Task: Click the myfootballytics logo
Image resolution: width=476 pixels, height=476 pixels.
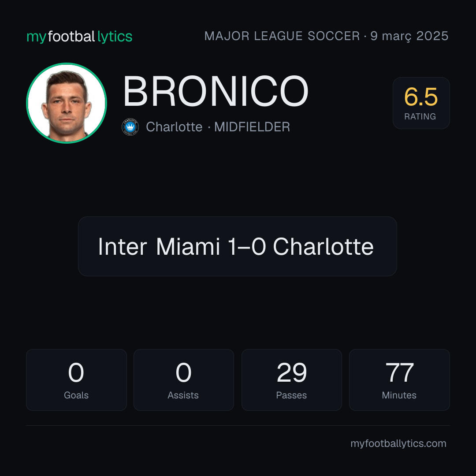Action: pyautogui.click(x=79, y=37)
